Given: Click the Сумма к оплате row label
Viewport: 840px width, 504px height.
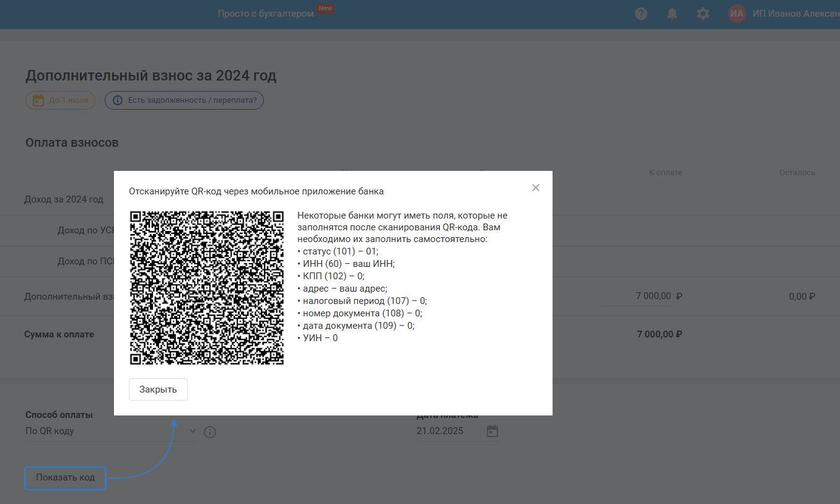Looking at the screenshot, I should pyautogui.click(x=59, y=334).
